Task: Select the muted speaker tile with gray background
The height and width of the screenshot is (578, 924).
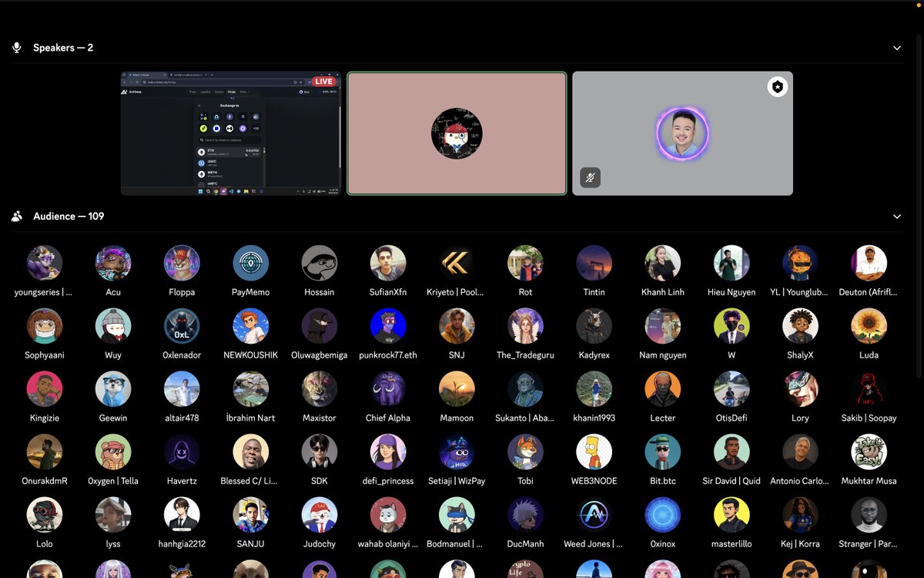Action: (682, 133)
